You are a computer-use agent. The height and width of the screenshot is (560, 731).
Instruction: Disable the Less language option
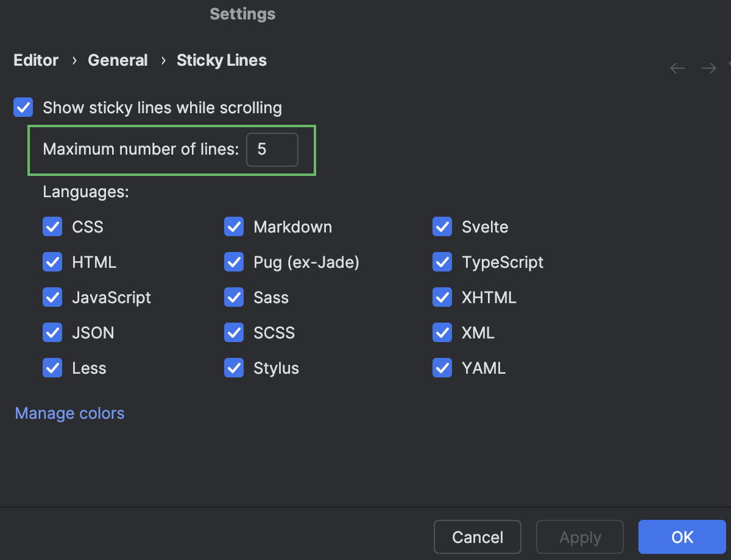[x=52, y=368]
